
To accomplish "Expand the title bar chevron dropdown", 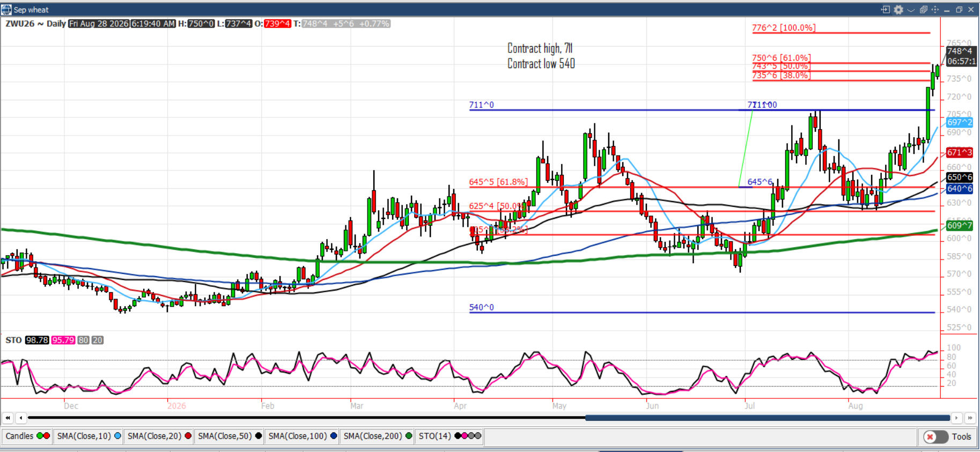I will tap(911, 10).
